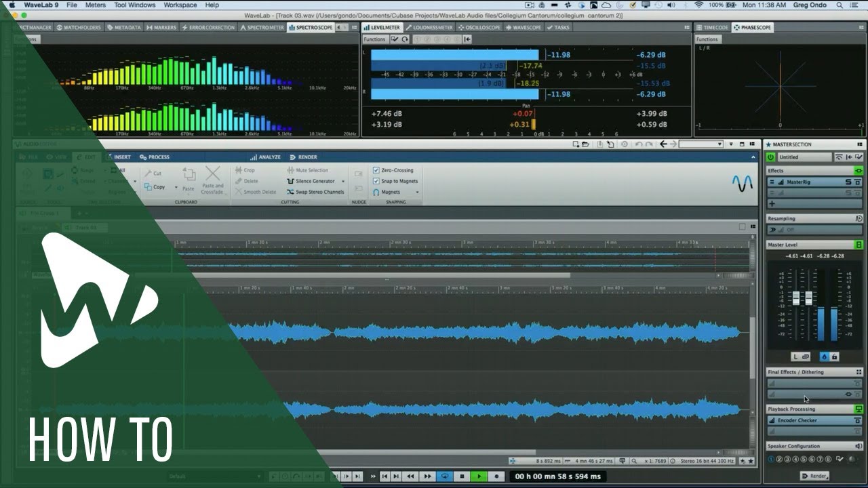Screen dimensions: 868x488
Task: Click Speaker Configuration speaker icon
Action: pos(859,446)
